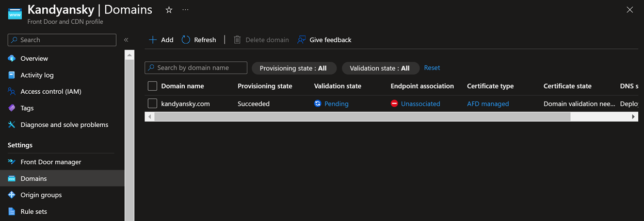Click the Front Door manager icon
The height and width of the screenshot is (221, 644).
point(12,162)
